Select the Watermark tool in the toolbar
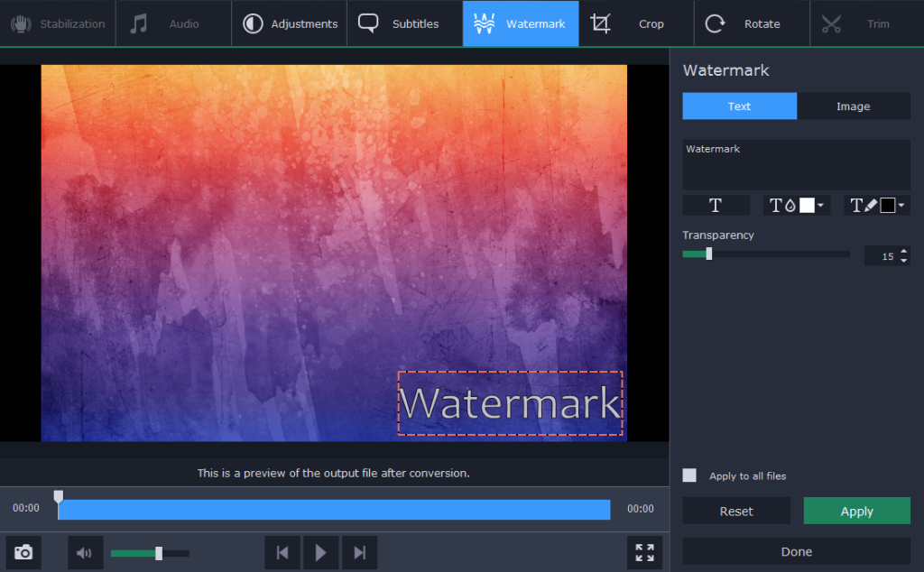924x572 pixels. click(x=520, y=23)
